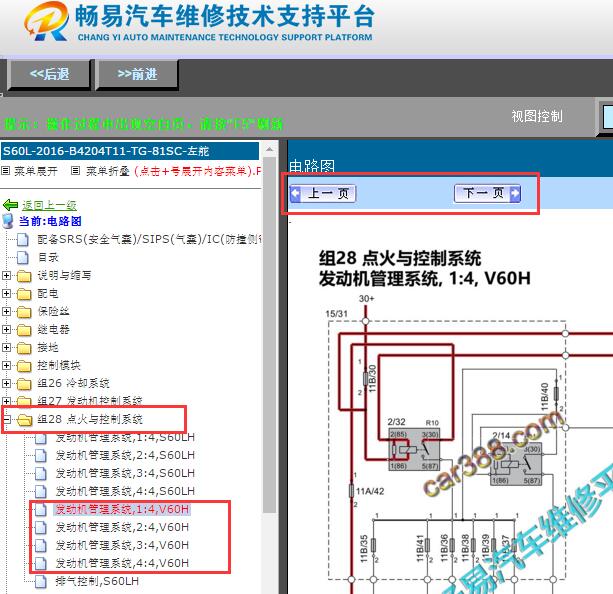Click the green back arrow icon
This screenshot has height=594, width=613.
tap(11, 205)
